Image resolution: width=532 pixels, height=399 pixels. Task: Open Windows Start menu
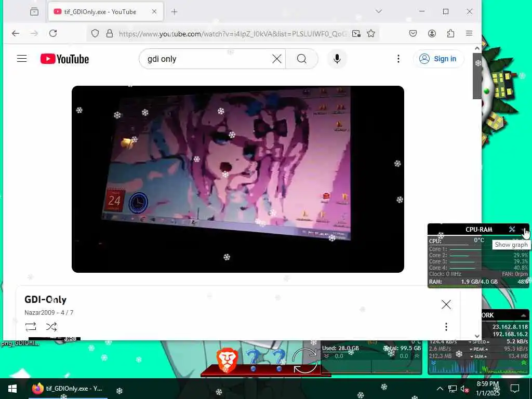(12, 389)
